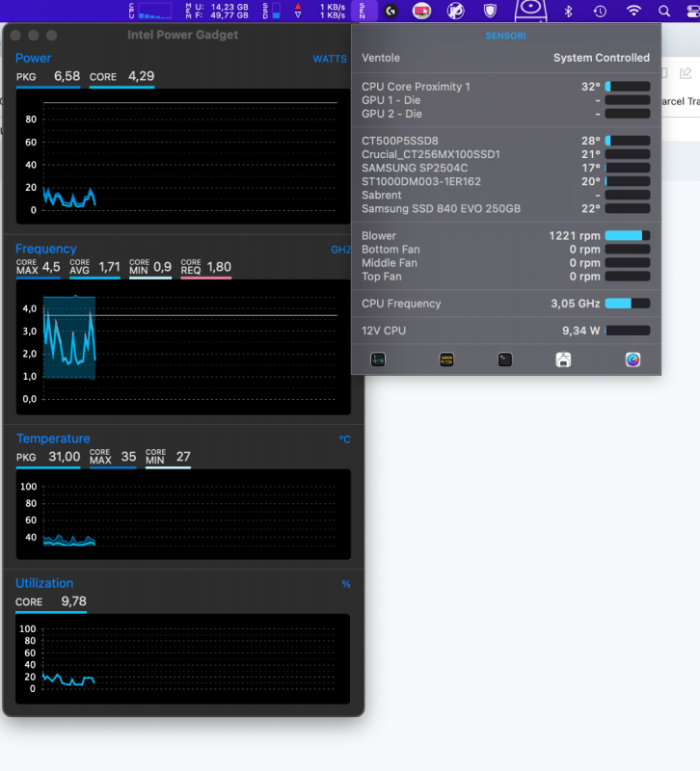This screenshot has width=700, height=771.
Task: Click the CPU Frequency 3,05 GHz level bar
Action: [x=627, y=304]
